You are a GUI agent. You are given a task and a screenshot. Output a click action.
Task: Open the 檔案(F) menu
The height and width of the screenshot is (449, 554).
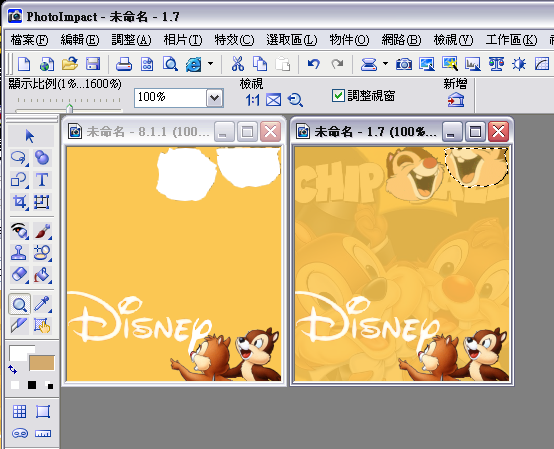[29, 40]
